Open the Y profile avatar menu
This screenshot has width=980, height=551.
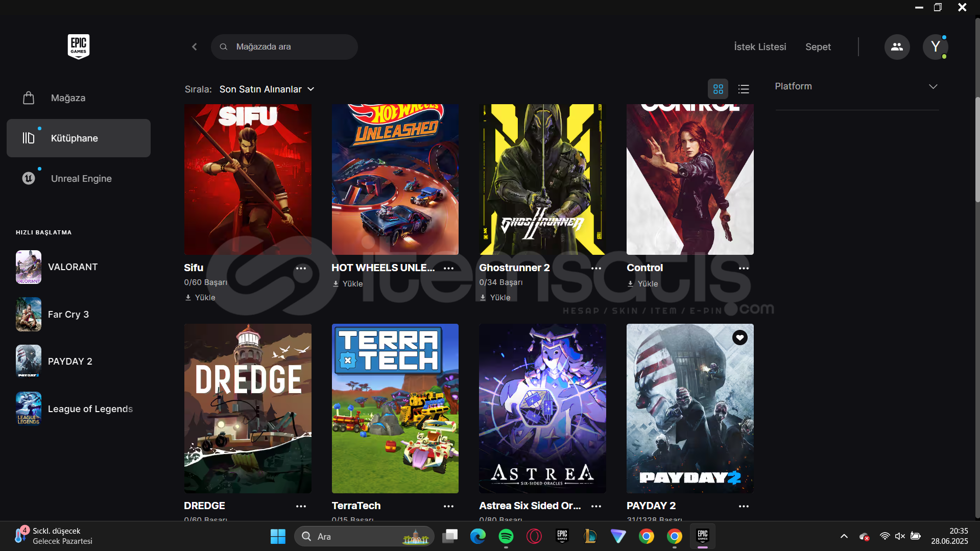coord(935,47)
